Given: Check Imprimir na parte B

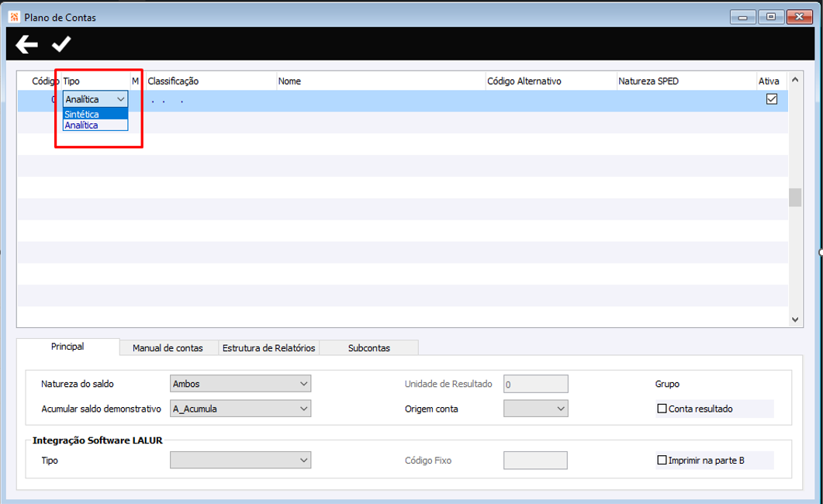Looking at the screenshot, I should (662, 460).
